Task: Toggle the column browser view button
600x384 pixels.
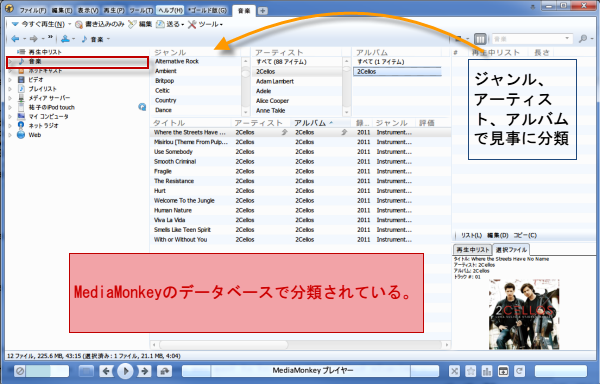Action: click(480, 39)
